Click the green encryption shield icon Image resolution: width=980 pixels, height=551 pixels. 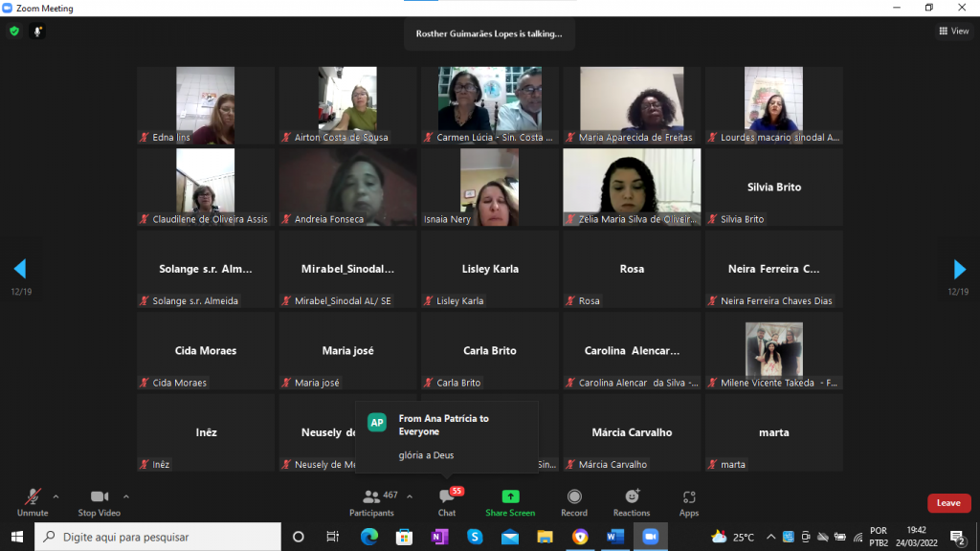click(x=14, y=31)
